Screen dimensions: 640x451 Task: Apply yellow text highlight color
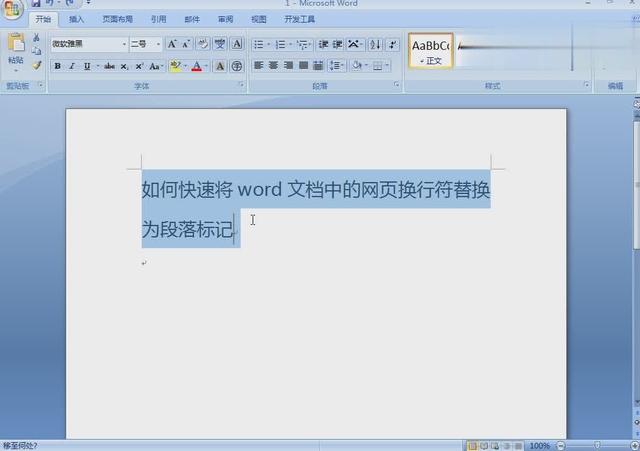(175, 66)
